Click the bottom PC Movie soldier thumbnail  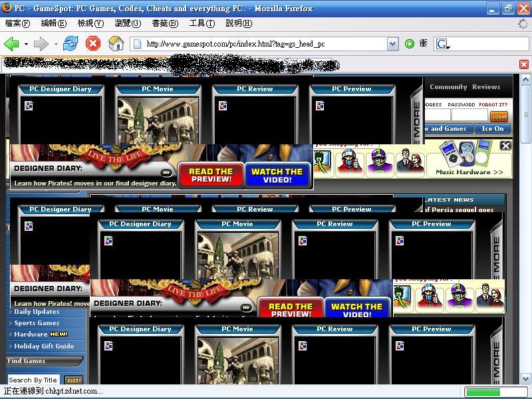pos(238,360)
